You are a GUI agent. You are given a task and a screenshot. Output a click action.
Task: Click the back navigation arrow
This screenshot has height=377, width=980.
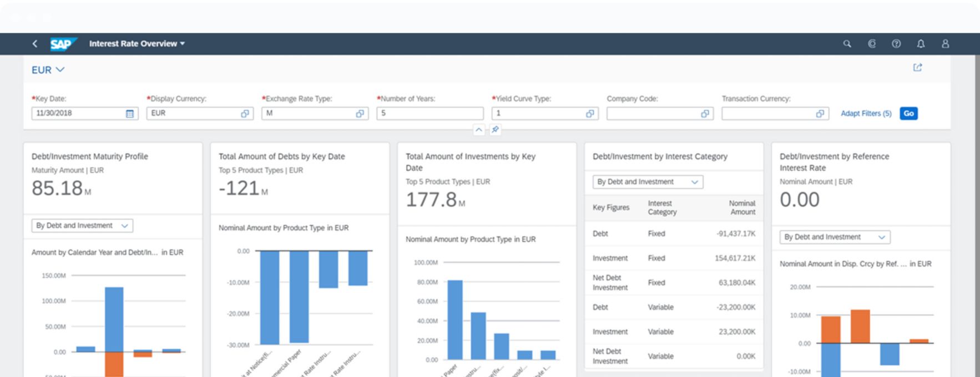point(35,44)
